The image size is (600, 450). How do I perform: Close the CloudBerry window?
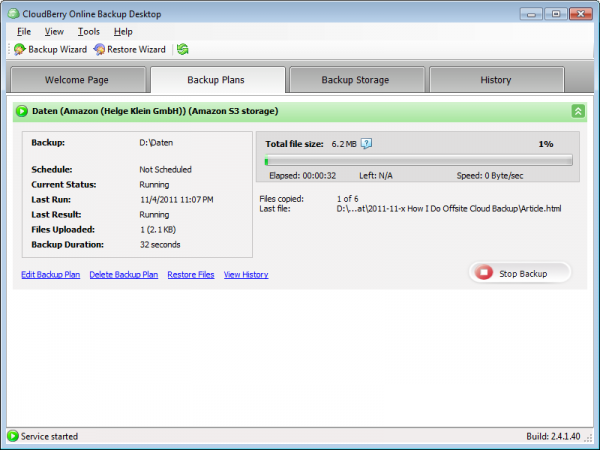point(581,14)
